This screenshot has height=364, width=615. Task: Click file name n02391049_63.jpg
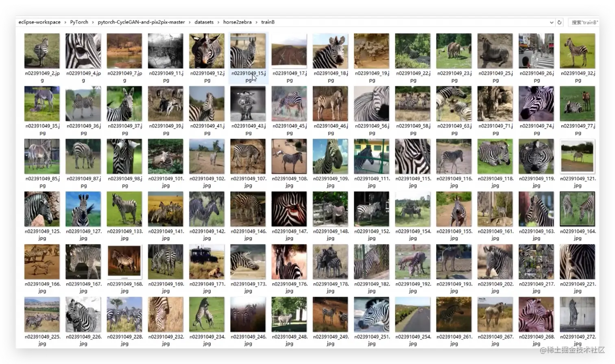pos(454,130)
